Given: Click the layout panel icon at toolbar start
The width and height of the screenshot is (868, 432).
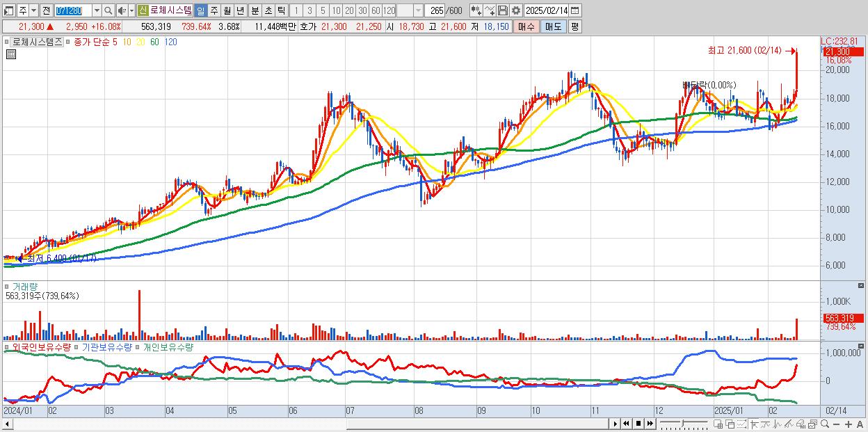Looking at the screenshot, I should tap(9, 10).
